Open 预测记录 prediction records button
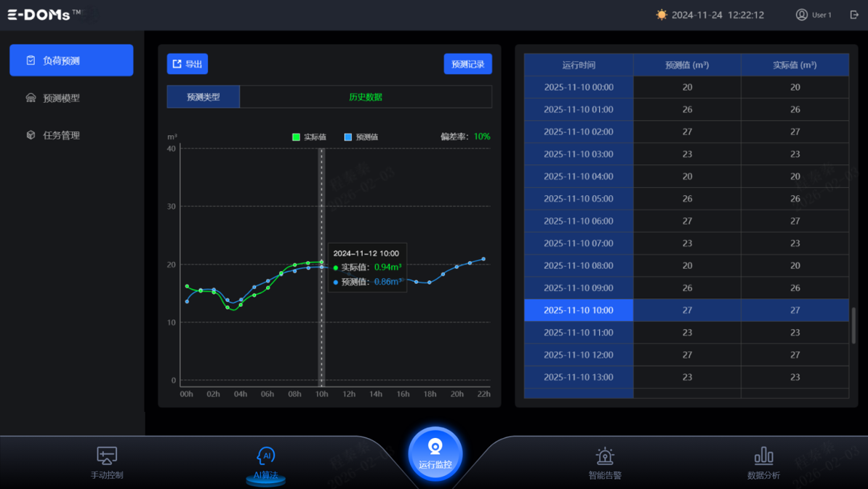The image size is (868, 489). 467,64
